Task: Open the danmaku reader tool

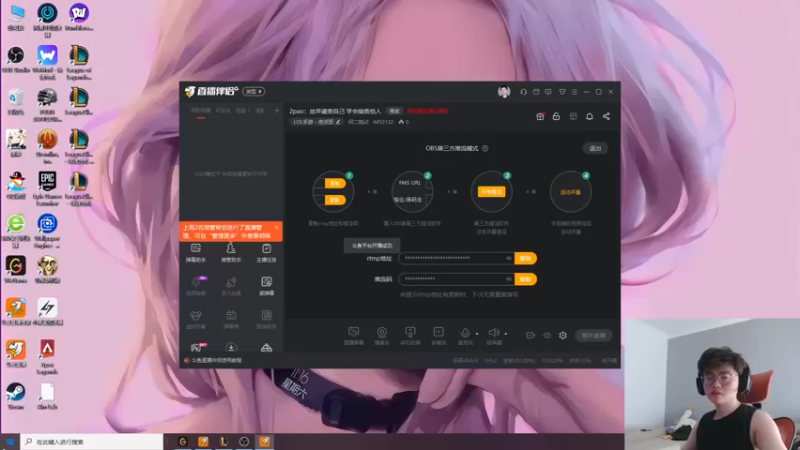Action: point(266,286)
